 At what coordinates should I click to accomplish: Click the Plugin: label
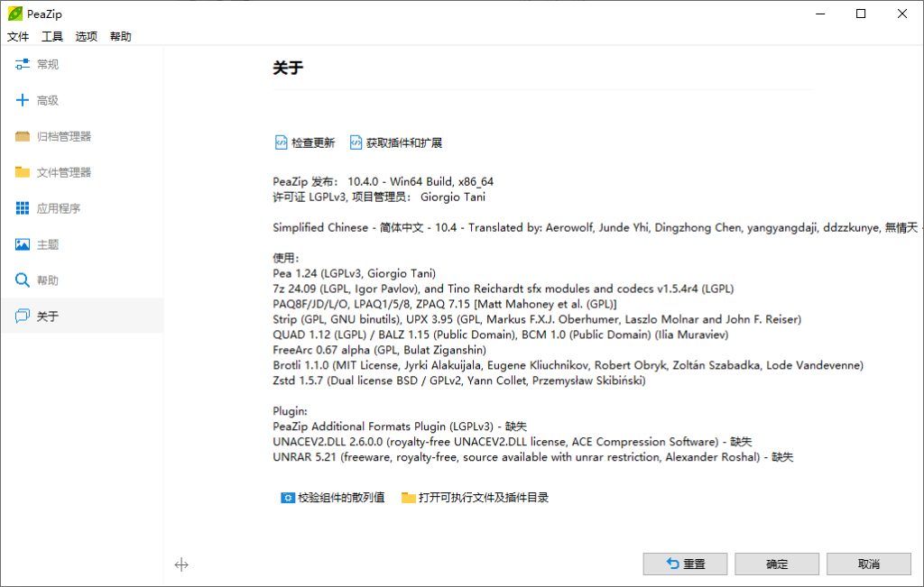pyautogui.click(x=290, y=411)
